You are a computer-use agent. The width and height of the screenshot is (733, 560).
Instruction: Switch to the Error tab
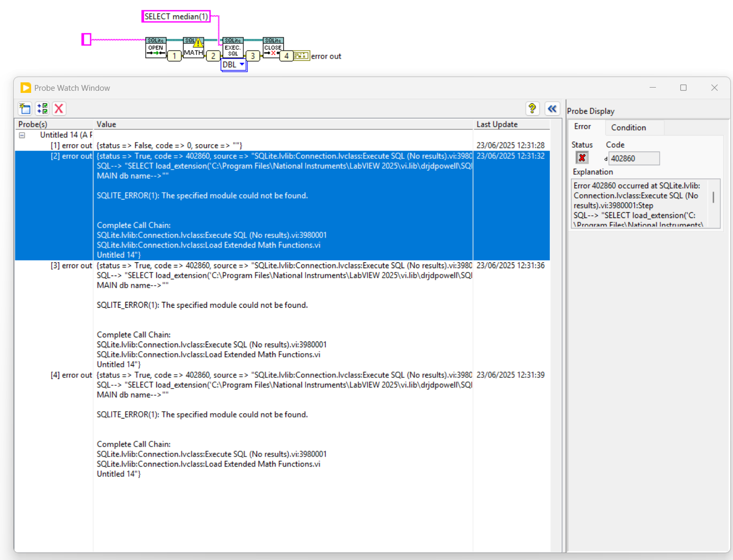click(x=583, y=127)
